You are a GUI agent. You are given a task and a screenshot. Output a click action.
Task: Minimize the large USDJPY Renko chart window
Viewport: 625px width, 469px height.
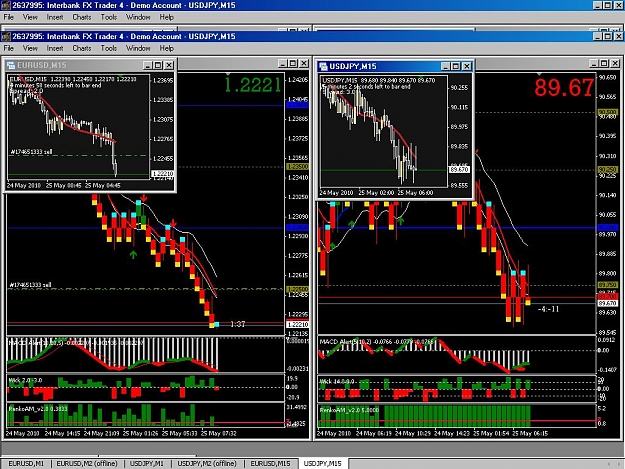pyautogui.click(x=594, y=63)
